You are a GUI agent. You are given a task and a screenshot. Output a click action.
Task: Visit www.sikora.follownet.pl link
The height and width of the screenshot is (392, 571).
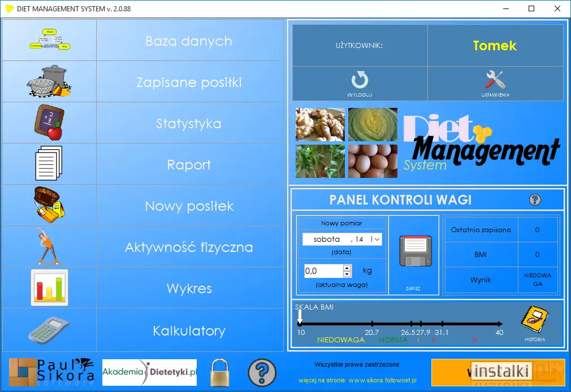pos(382,380)
